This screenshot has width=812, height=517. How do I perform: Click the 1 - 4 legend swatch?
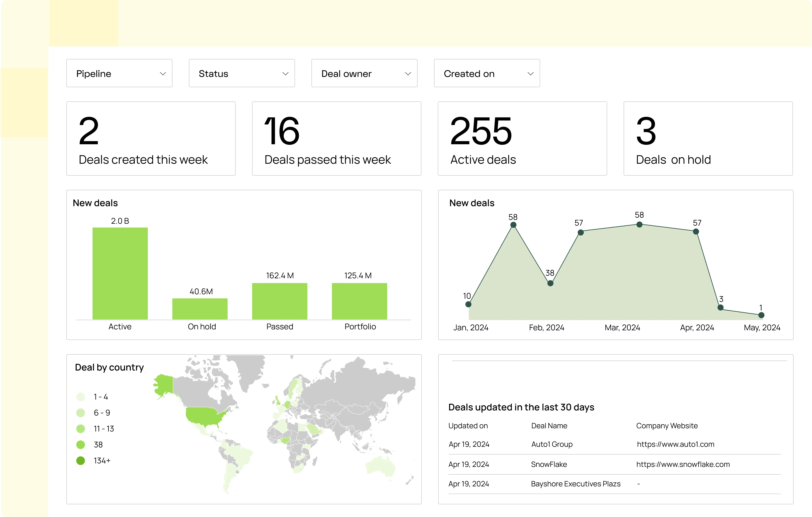81,397
